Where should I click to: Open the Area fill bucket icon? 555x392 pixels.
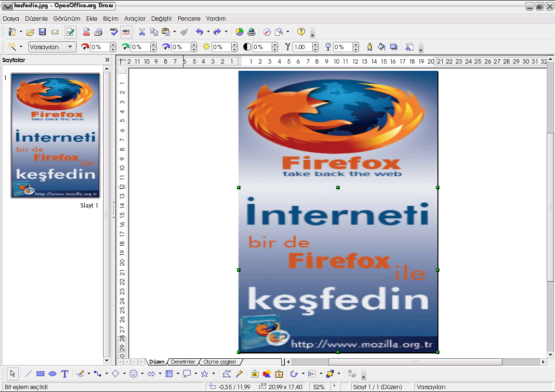[x=381, y=47]
